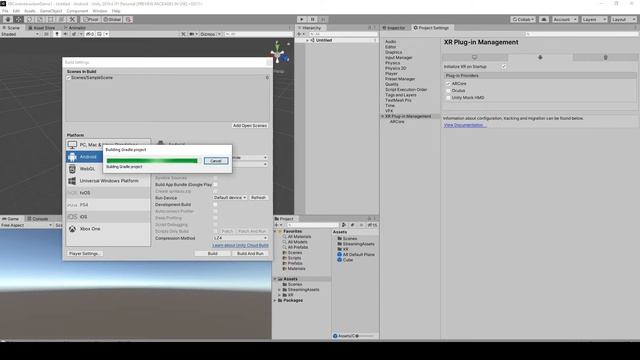Toggle Pivot/Center handle position
The image size is (640, 360).
pyautogui.click(x=91, y=19)
